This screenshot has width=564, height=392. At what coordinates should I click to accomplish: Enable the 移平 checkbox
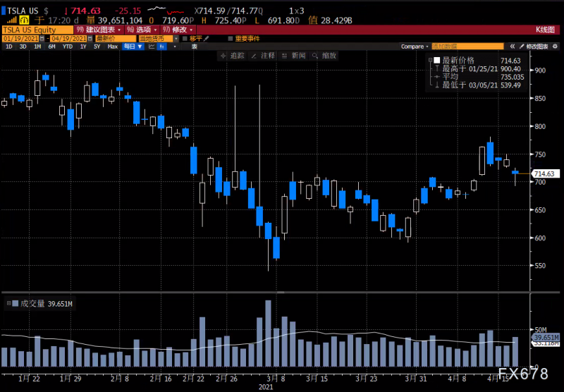[185, 39]
